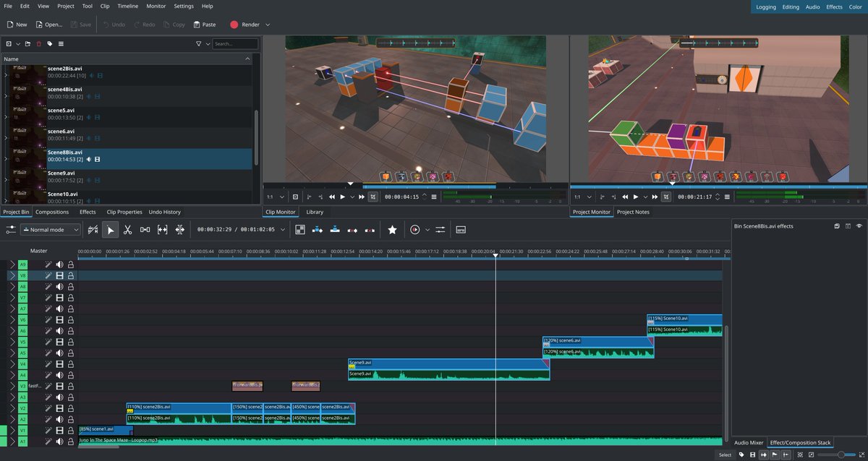Click the tag icon in Project Bin toolbar
The image size is (868, 461).
50,44
